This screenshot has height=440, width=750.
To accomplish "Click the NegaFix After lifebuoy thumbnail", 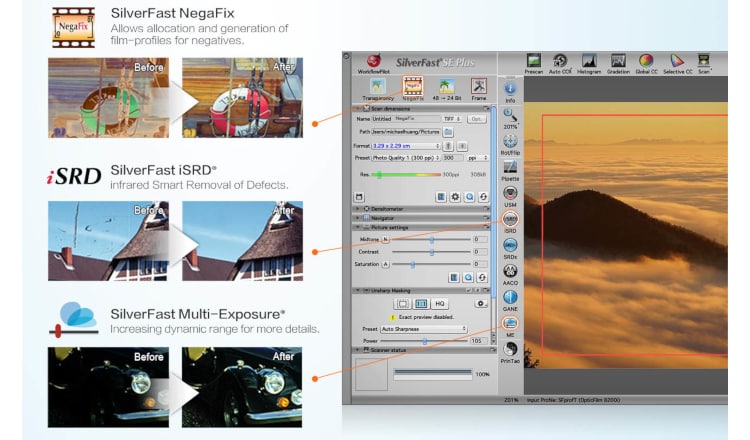I will tap(243, 98).
